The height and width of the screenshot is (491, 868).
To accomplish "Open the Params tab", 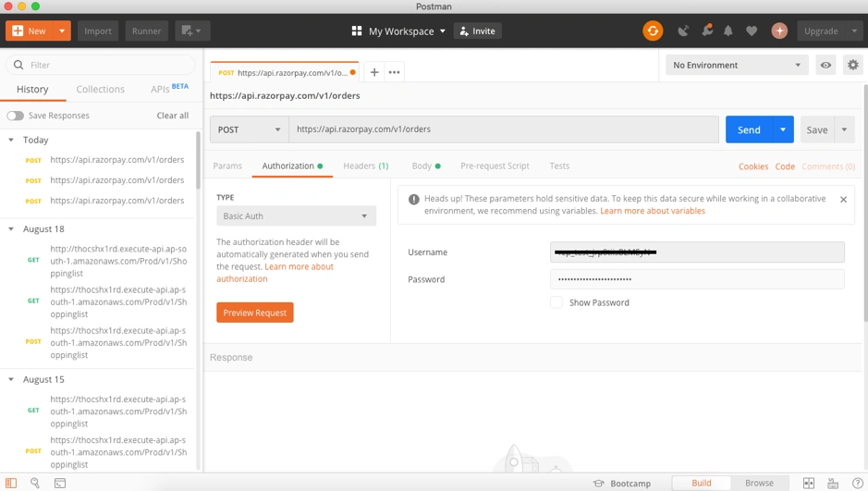I will [227, 166].
